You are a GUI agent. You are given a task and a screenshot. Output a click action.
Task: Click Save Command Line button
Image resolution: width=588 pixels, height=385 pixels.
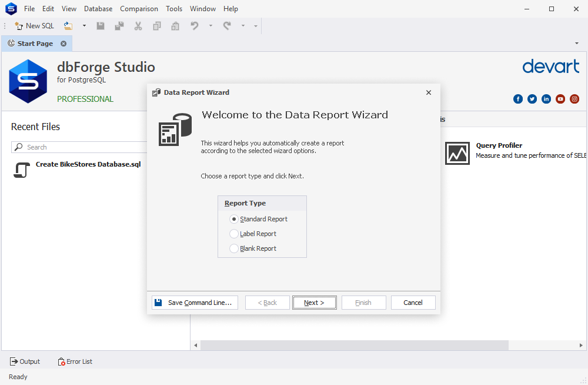pyautogui.click(x=195, y=303)
